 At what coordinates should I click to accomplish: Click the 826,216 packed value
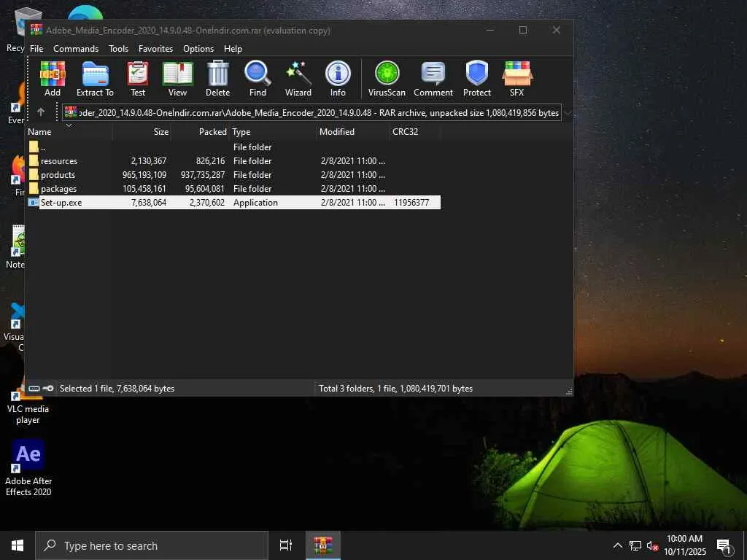[210, 161]
